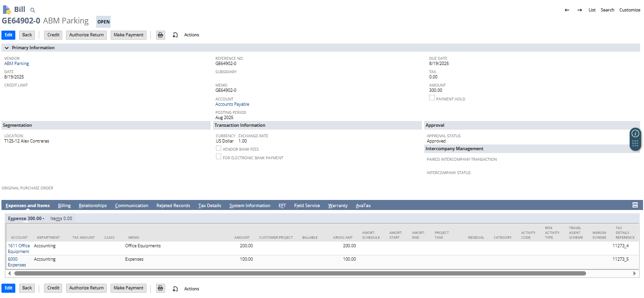The height and width of the screenshot is (298, 644).
Task: Click the top print icon
Action: tap(160, 35)
